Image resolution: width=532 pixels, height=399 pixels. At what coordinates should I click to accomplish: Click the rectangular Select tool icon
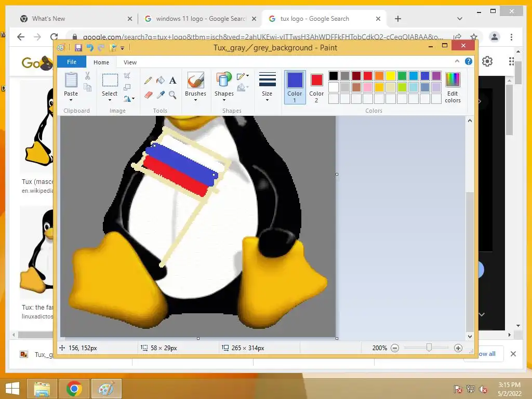tap(110, 81)
